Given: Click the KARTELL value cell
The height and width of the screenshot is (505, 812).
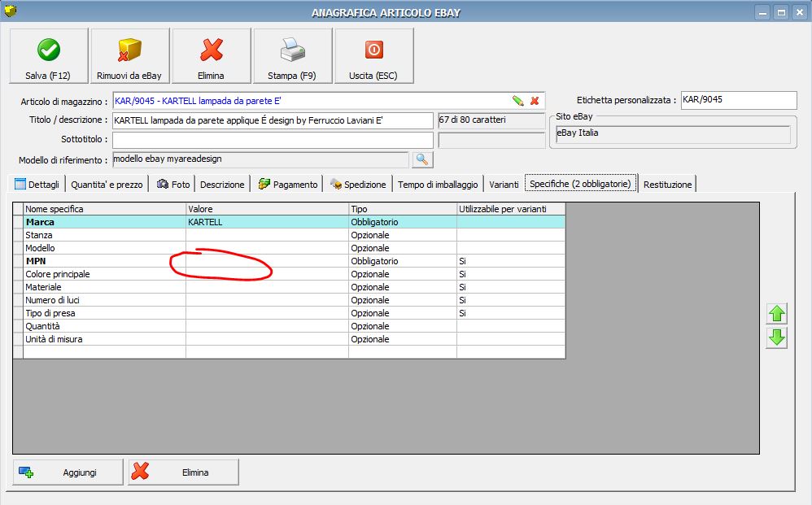Looking at the screenshot, I should click(267, 222).
